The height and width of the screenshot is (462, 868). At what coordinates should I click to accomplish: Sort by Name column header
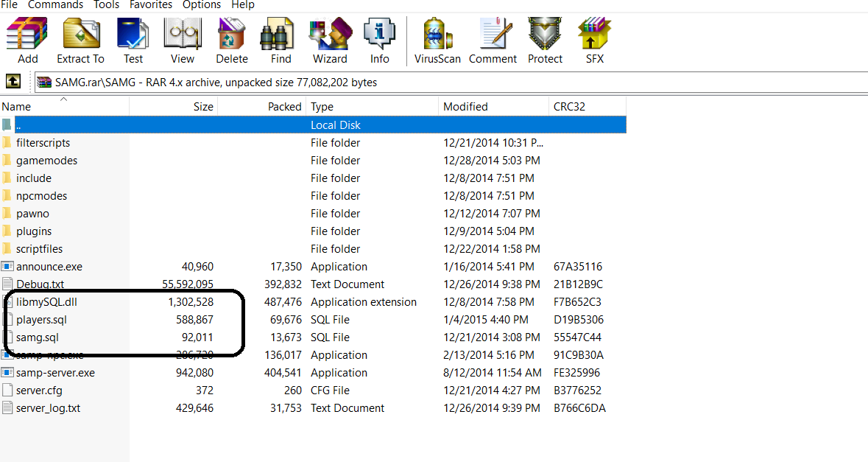pyautogui.click(x=64, y=106)
